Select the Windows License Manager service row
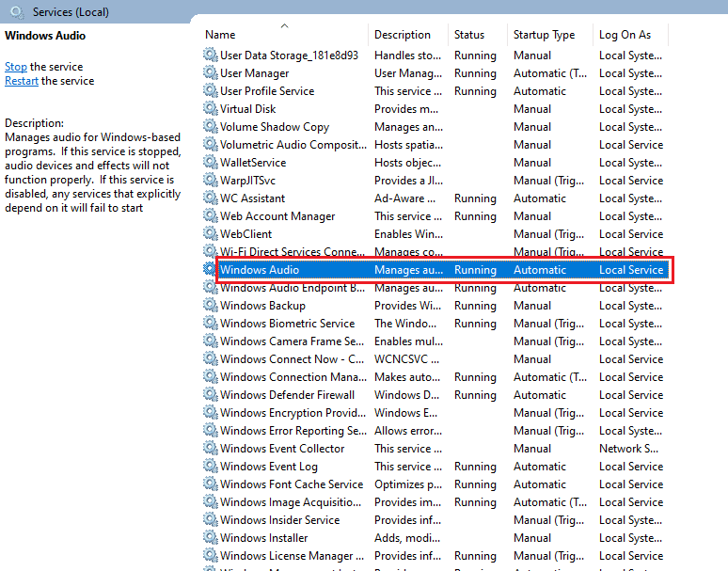 [436, 556]
